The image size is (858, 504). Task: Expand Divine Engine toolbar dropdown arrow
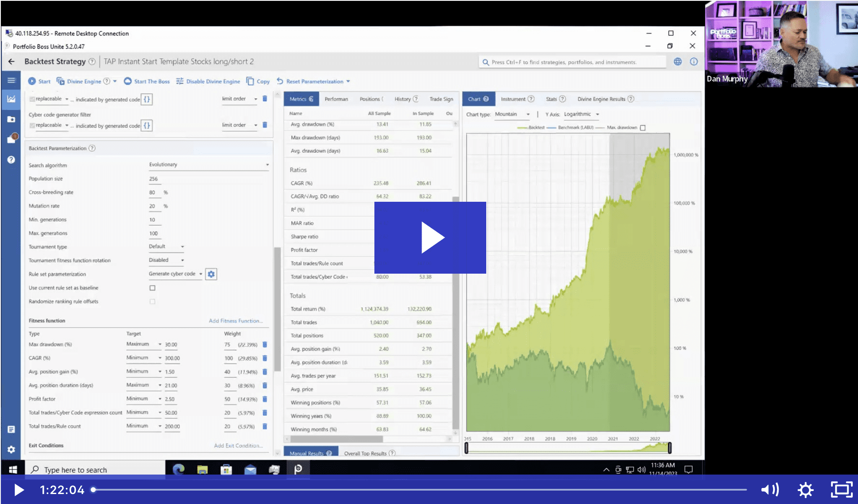(x=115, y=81)
